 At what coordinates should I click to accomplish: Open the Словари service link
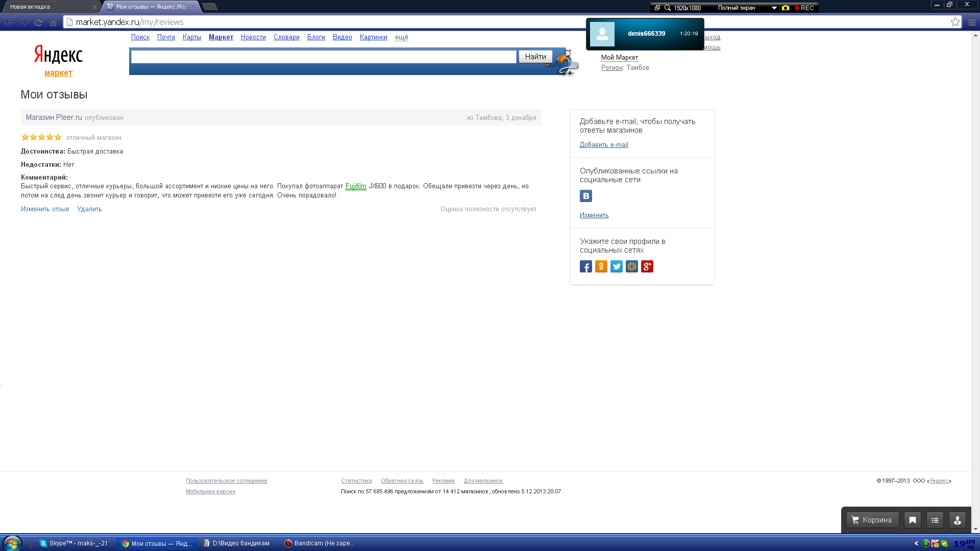(286, 37)
